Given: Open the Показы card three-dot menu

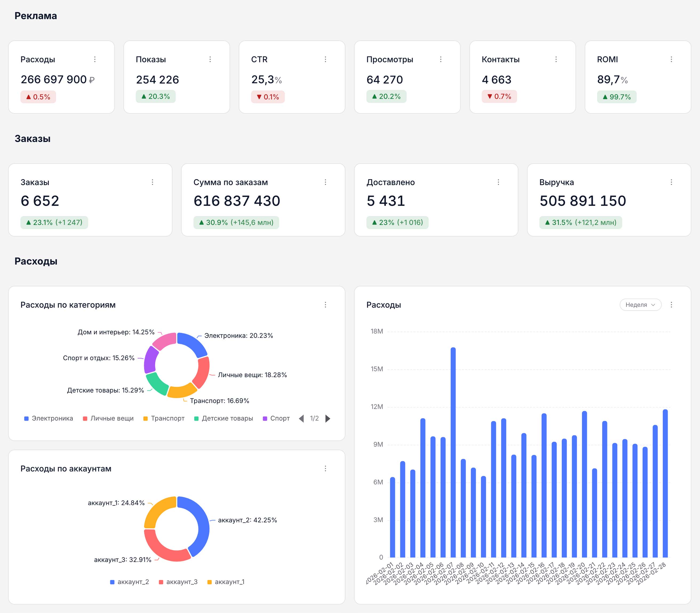Looking at the screenshot, I should click(210, 59).
